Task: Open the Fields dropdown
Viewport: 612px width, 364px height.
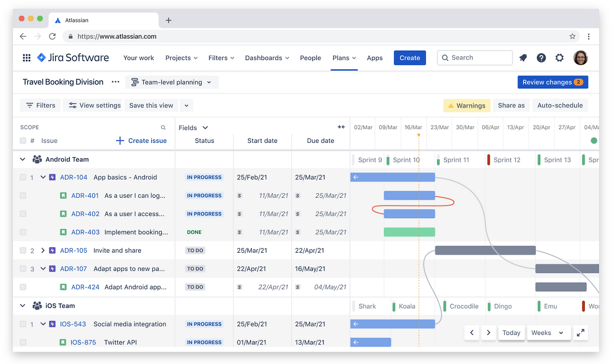Action: 193,128
